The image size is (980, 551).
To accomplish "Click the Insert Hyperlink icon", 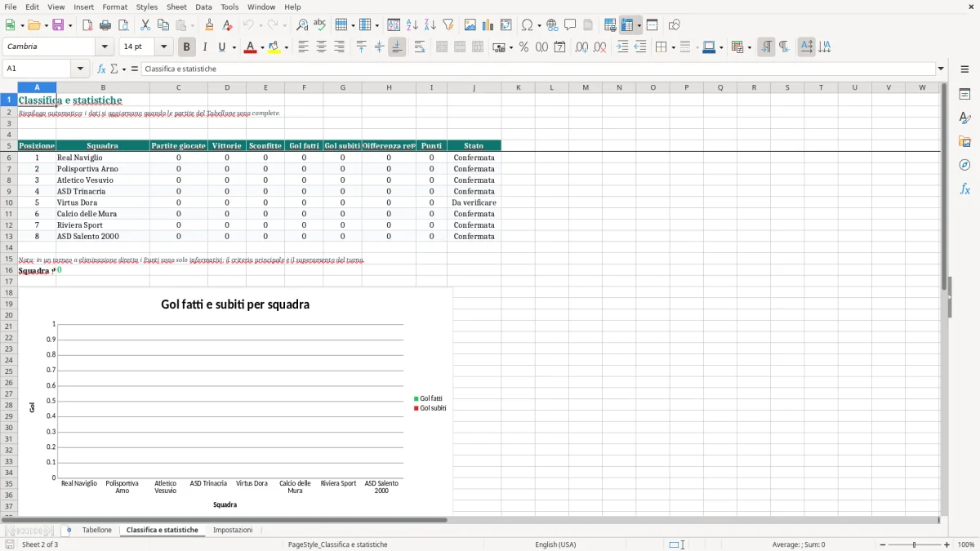I will click(552, 25).
